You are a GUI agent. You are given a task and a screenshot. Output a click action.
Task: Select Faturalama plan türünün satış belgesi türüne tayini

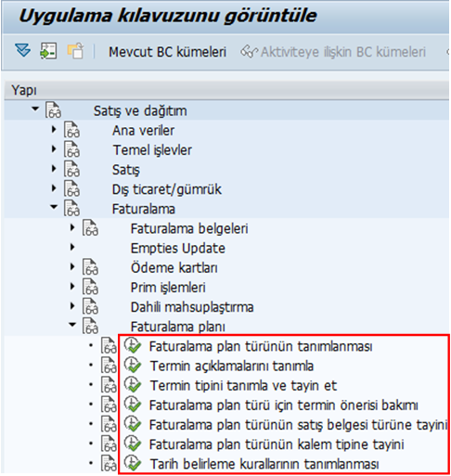pyautogui.click(x=298, y=425)
